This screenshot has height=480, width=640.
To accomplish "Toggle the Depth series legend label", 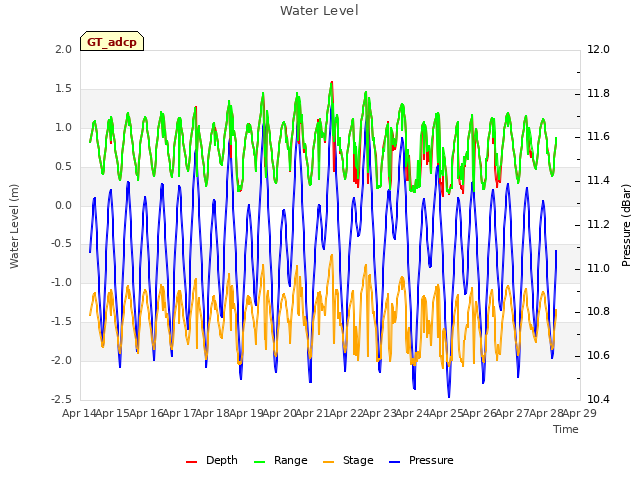I will coord(222,460).
